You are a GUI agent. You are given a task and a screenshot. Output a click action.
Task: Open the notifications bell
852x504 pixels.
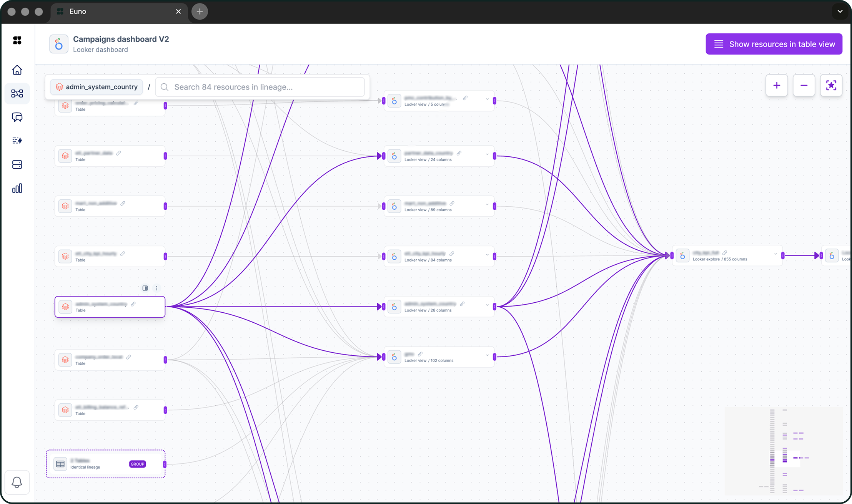(x=17, y=482)
